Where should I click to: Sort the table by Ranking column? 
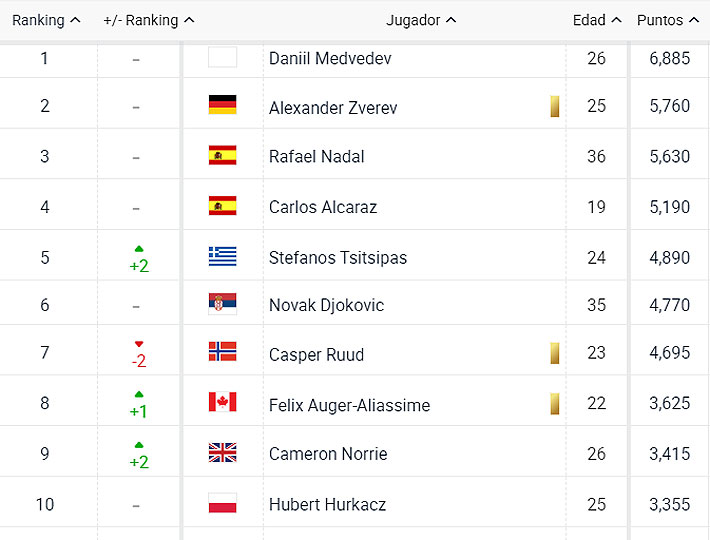[46, 20]
